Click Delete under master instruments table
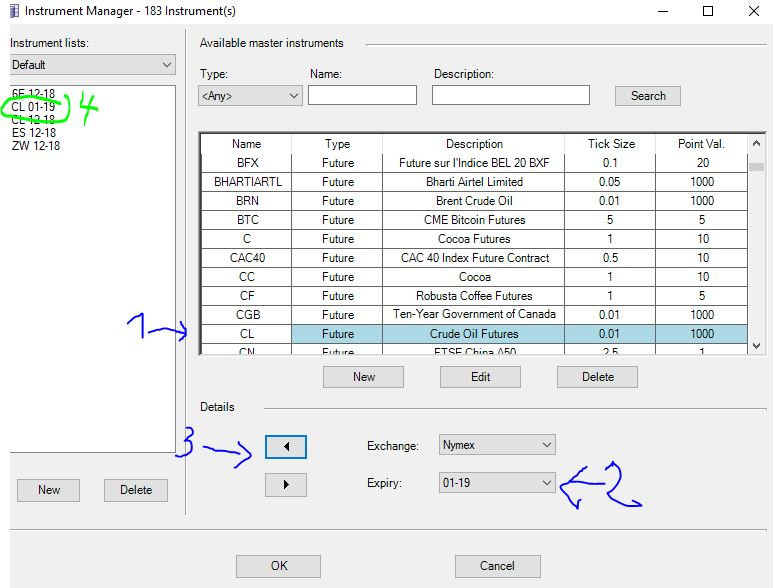This screenshot has width=773, height=588. [597, 377]
